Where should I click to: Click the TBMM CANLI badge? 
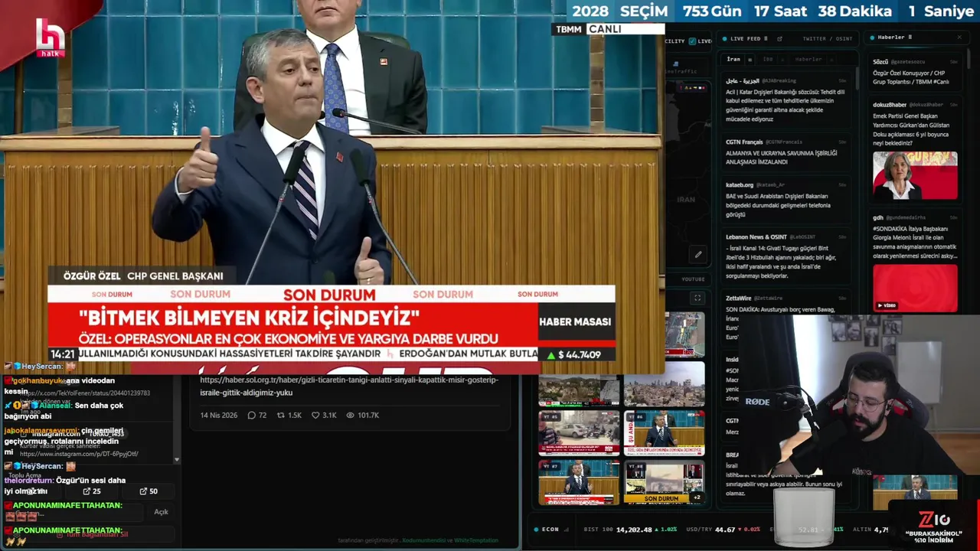(x=609, y=29)
